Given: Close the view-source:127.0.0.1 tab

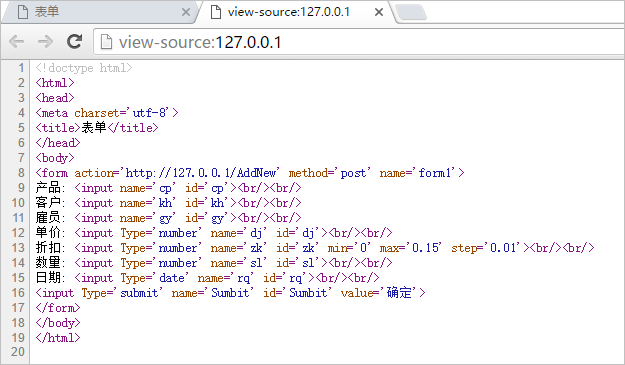Looking at the screenshot, I should (x=379, y=12).
